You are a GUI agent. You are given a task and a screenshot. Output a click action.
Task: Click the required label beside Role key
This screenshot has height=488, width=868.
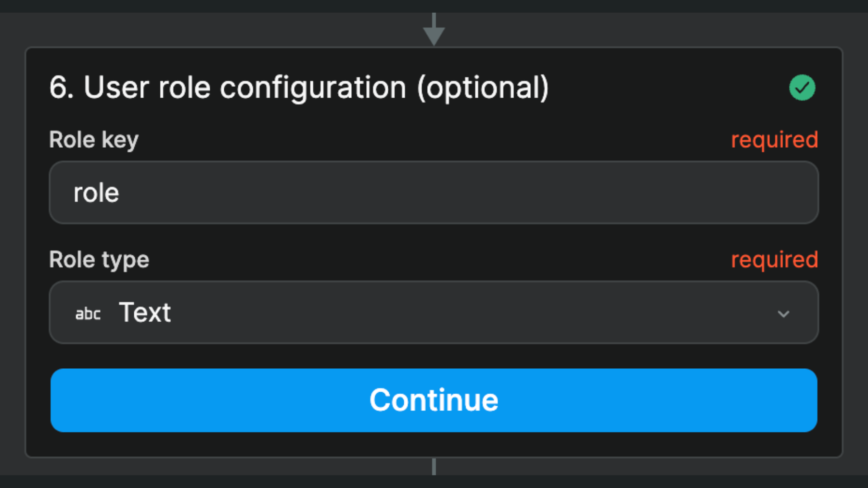pyautogui.click(x=775, y=140)
